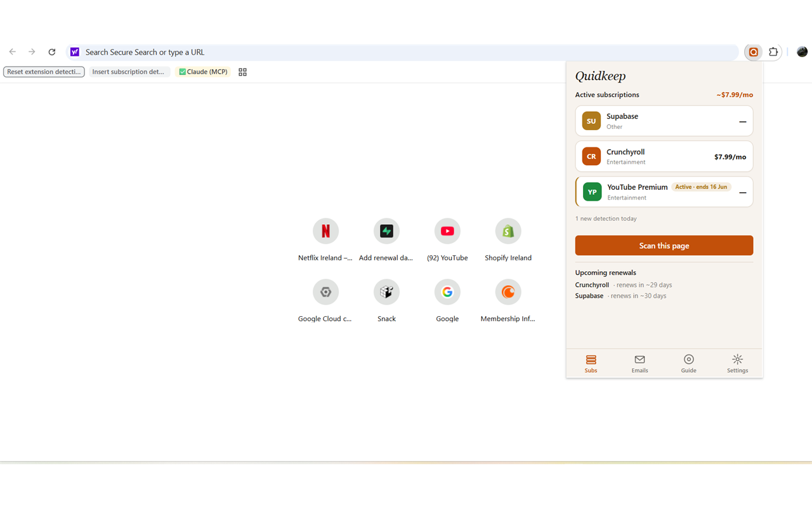The width and height of the screenshot is (812, 508).
Task: Click the Reset extension detection bookmark
Action: click(44, 72)
